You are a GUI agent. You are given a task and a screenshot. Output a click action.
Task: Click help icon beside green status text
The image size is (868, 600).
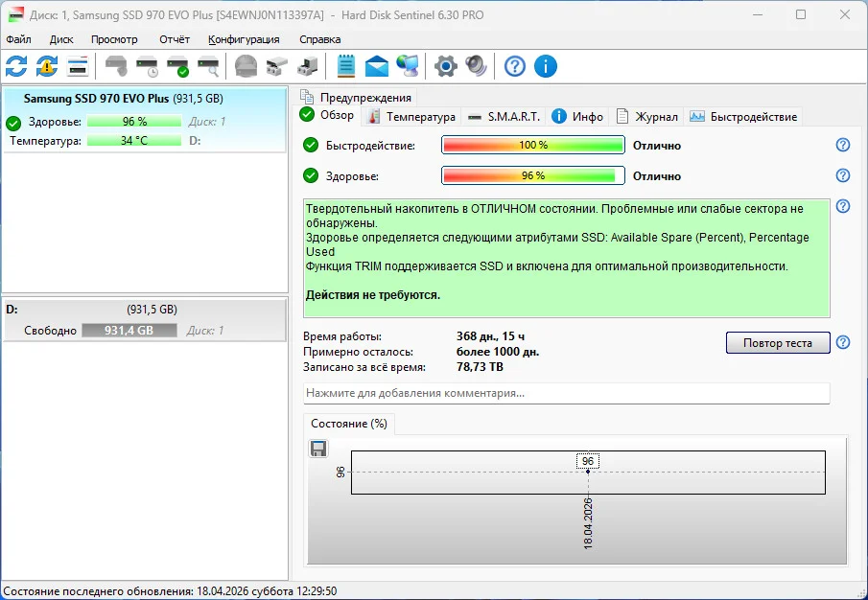tap(843, 206)
